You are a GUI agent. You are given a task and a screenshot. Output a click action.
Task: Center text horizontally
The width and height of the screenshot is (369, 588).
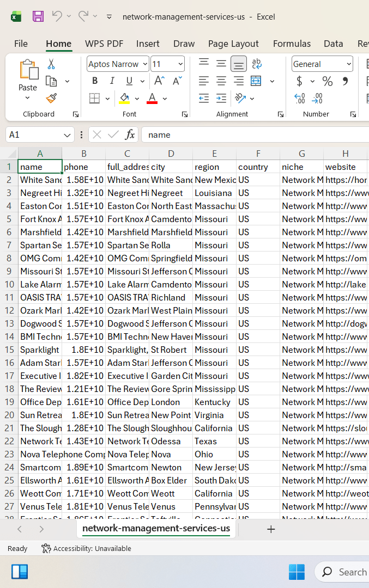221,81
